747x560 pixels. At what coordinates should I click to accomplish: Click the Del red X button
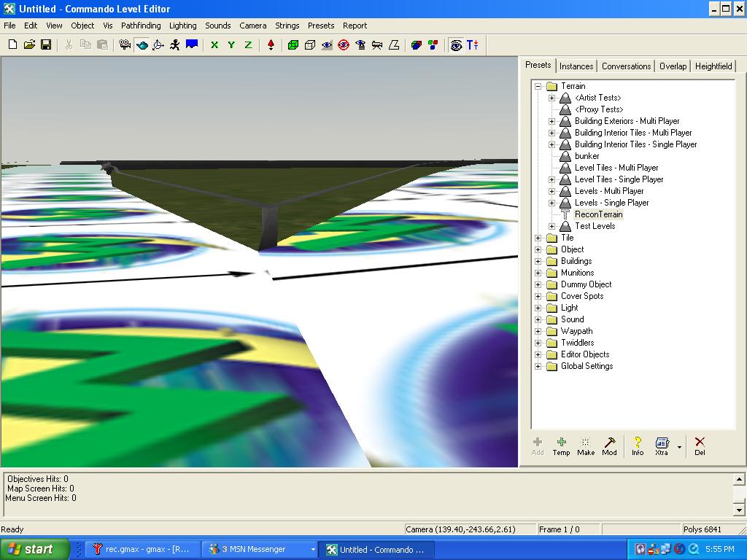700,446
